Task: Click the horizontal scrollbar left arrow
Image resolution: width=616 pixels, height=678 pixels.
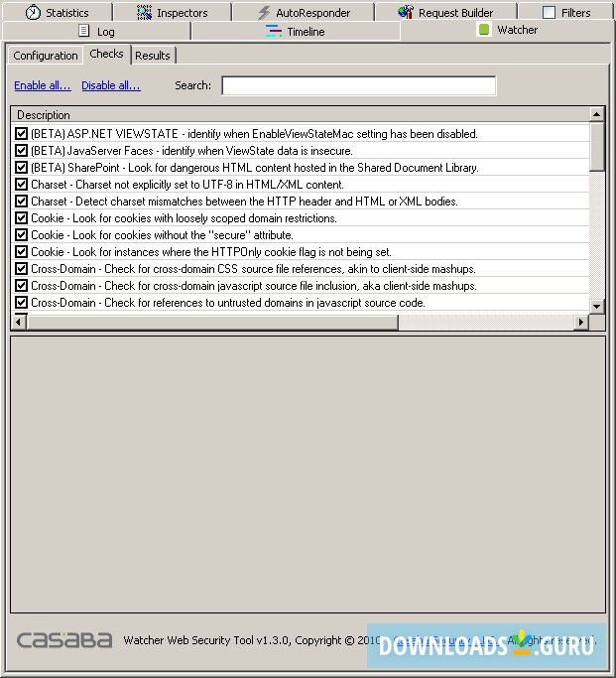Action: tap(18, 322)
